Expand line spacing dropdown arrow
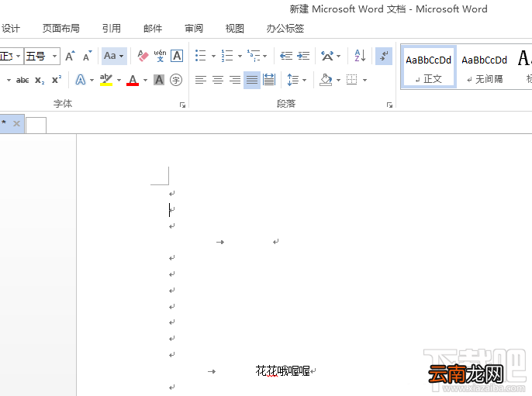Viewport: 532px width, 396px height. [304, 81]
